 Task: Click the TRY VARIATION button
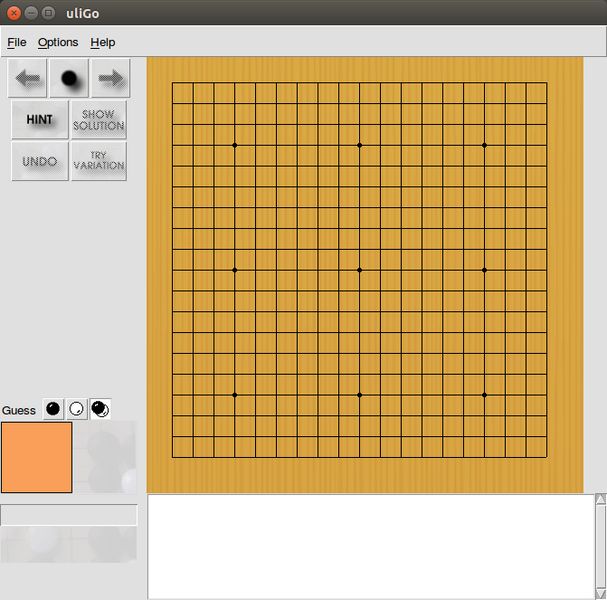[x=99, y=161]
